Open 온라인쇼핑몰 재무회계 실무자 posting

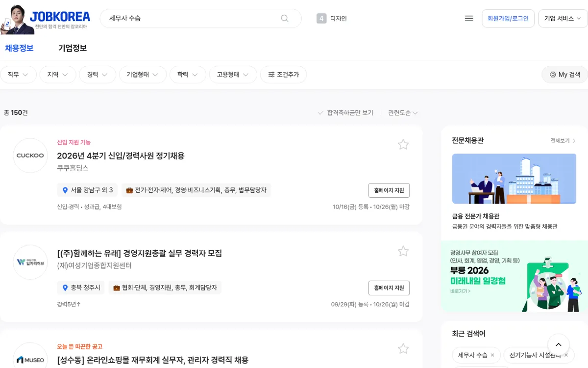pyautogui.click(x=153, y=360)
